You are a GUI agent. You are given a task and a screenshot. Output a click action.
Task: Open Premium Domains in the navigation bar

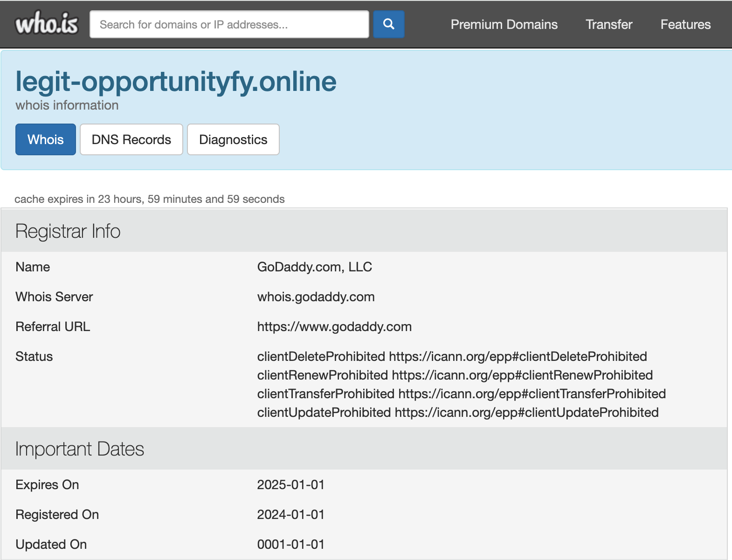click(x=504, y=24)
